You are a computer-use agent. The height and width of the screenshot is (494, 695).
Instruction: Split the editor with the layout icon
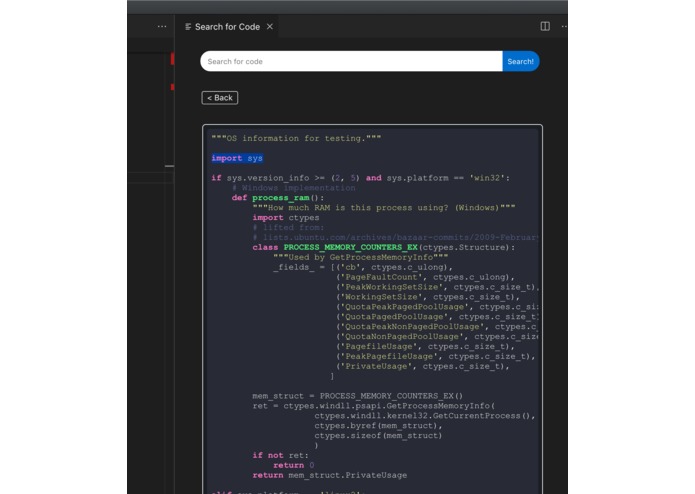coord(545,27)
